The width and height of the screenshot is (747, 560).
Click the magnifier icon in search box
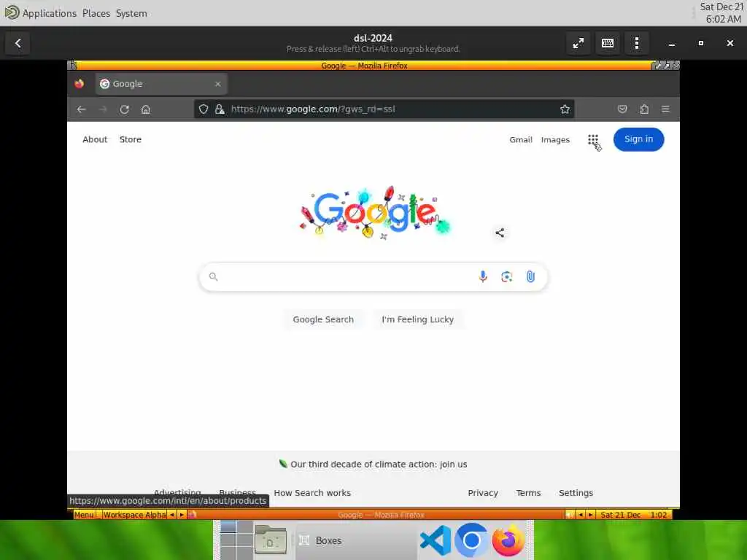214,276
